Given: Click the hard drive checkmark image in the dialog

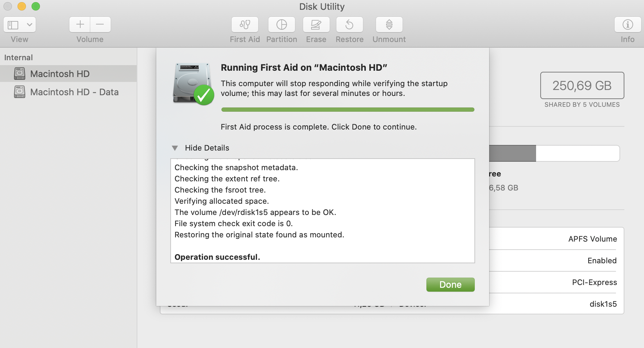Looking at the screenshot, I should 193,84.
